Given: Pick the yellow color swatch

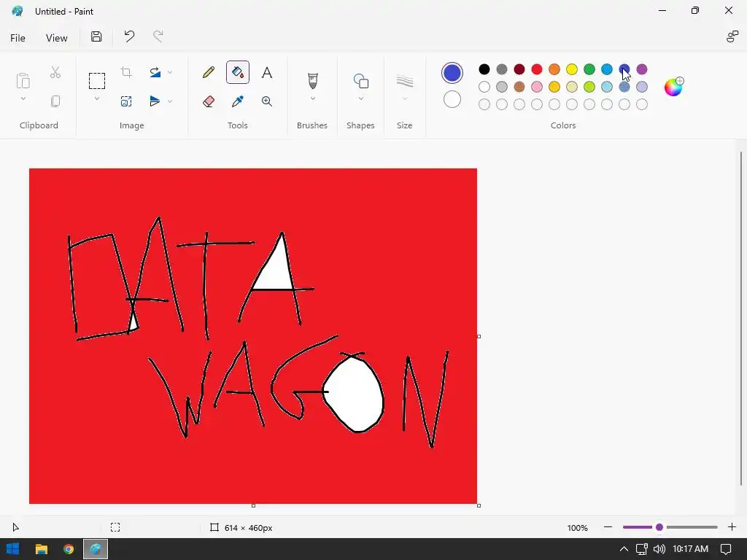Looking at the screenshot, I should pos(572,69).
